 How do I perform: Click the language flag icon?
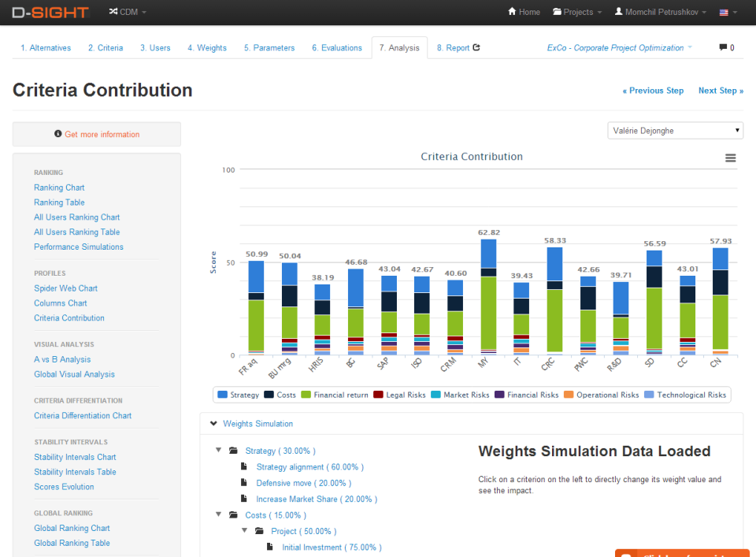(724, 13)
